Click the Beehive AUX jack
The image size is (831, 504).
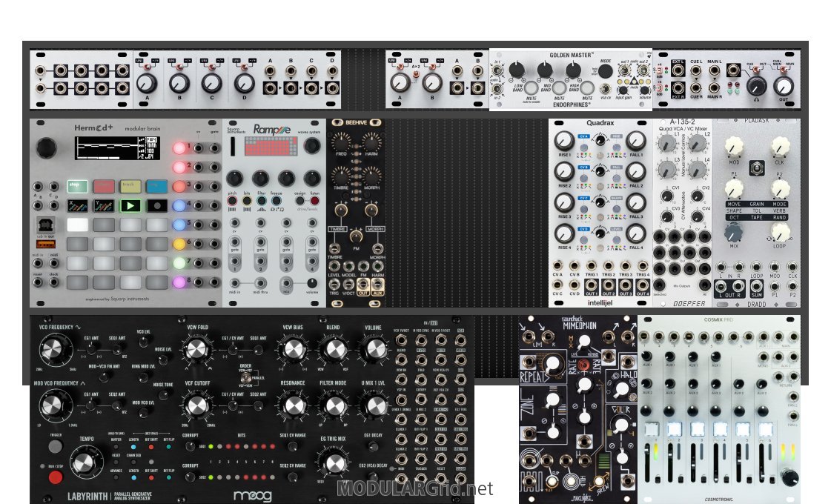377,284
